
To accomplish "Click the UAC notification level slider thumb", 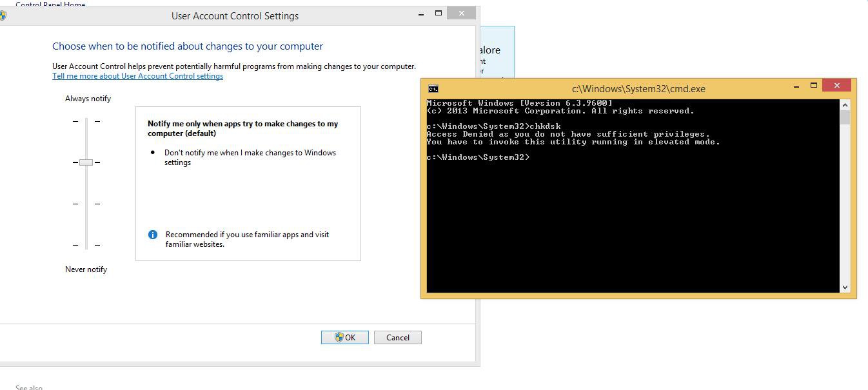I will 86,162.
